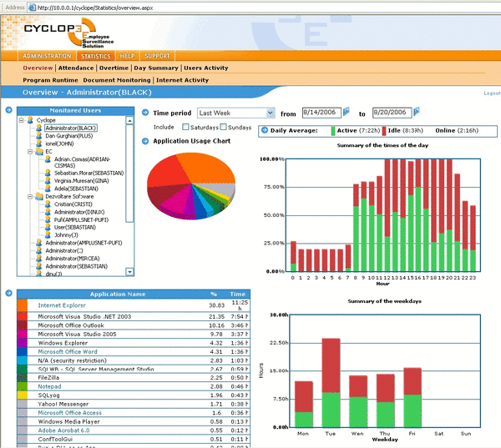Switch to the Attendance sub-tab
This screenshot has height=448, width=501.
pos(76,68)
